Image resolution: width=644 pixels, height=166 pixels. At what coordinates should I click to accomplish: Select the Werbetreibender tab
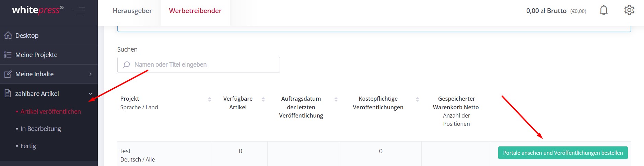click(195, 11)
